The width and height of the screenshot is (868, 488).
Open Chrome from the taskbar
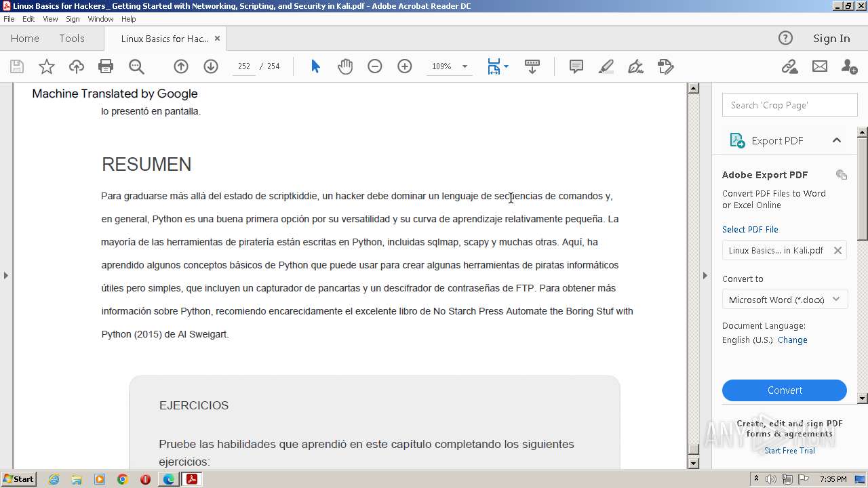coord(122,479)
